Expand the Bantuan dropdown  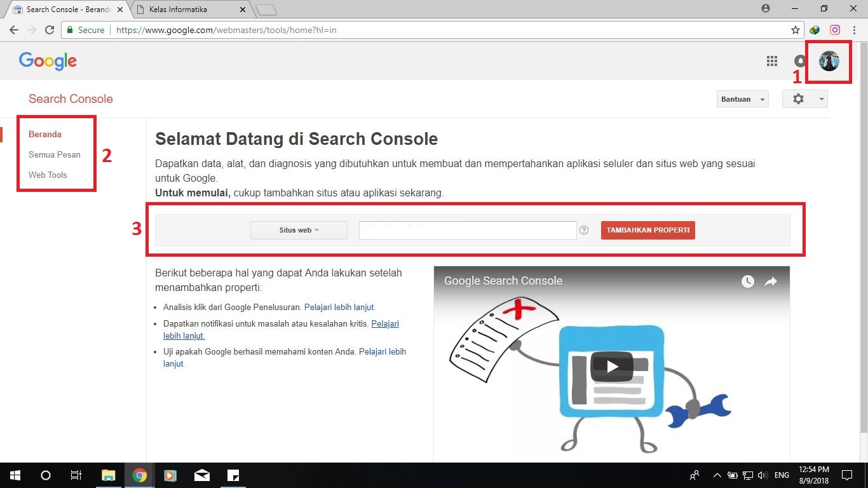pos(742,99)
